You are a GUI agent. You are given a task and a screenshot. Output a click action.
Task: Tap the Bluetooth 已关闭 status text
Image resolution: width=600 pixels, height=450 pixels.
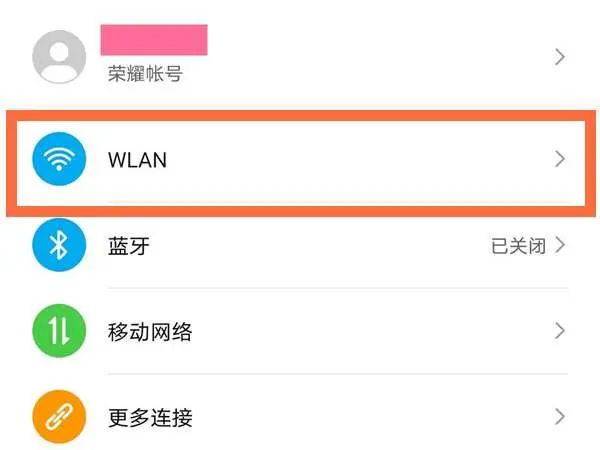tap(518, 246)
